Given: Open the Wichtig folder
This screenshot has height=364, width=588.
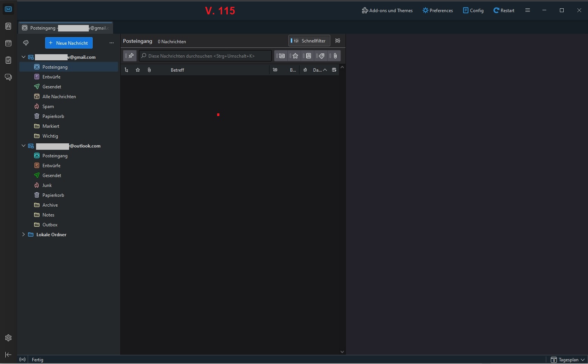Looking at the screenshot, I should click(69, 136).
